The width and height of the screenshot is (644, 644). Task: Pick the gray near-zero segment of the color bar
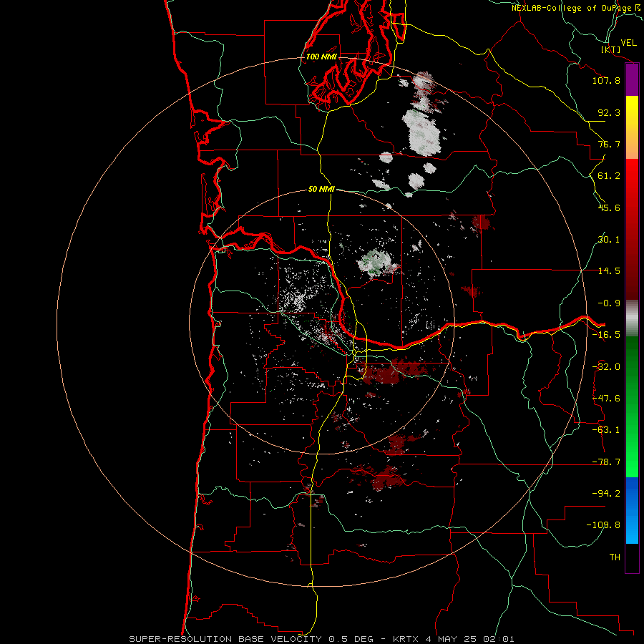coord(632,318)
